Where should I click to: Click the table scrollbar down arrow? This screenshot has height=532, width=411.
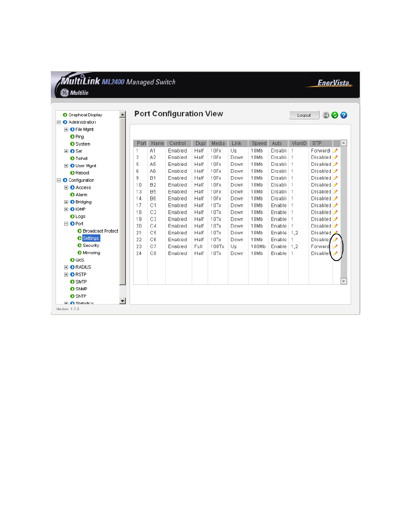344,281
